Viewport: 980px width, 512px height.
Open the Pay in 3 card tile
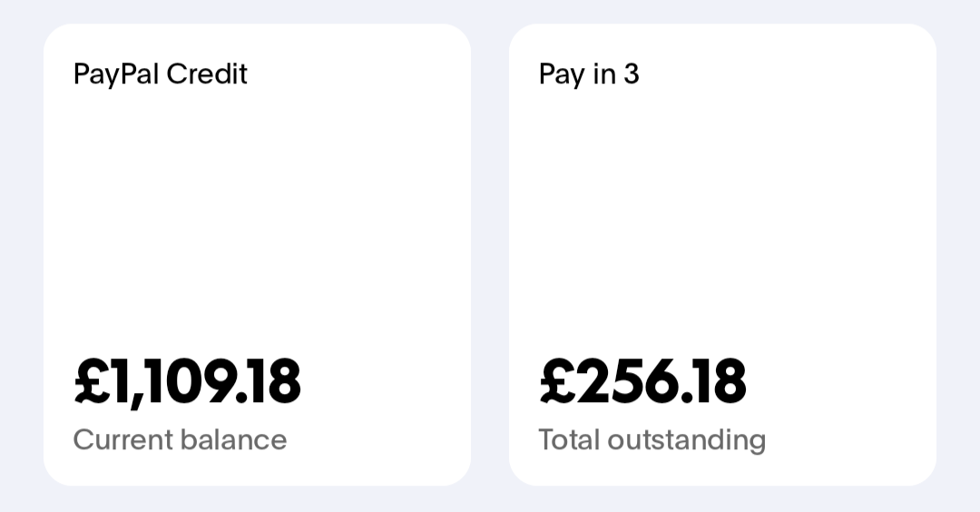click(722, 255)
